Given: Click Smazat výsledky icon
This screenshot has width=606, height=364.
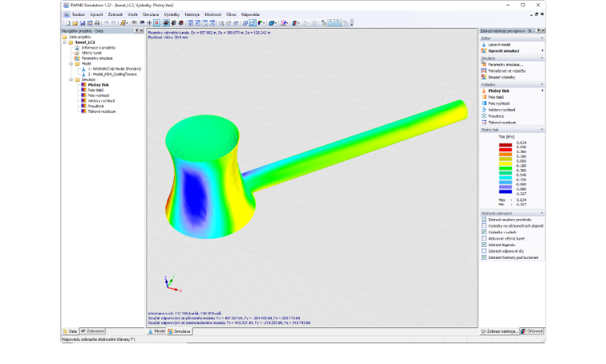Looking at the screenshot, I should [484, 77].
